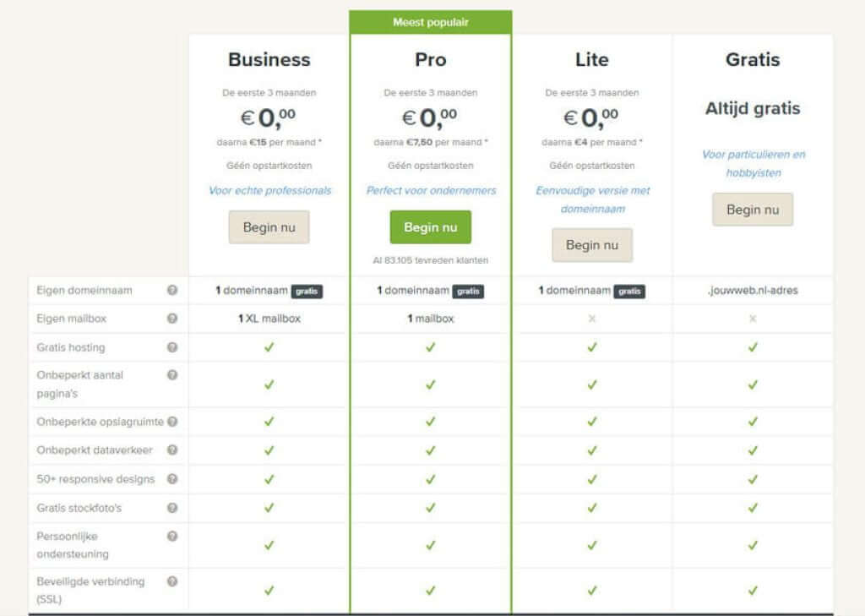Click the help icon next to Eigen domeinnaam
Screen dimensions: 865x616
point(172,290)
